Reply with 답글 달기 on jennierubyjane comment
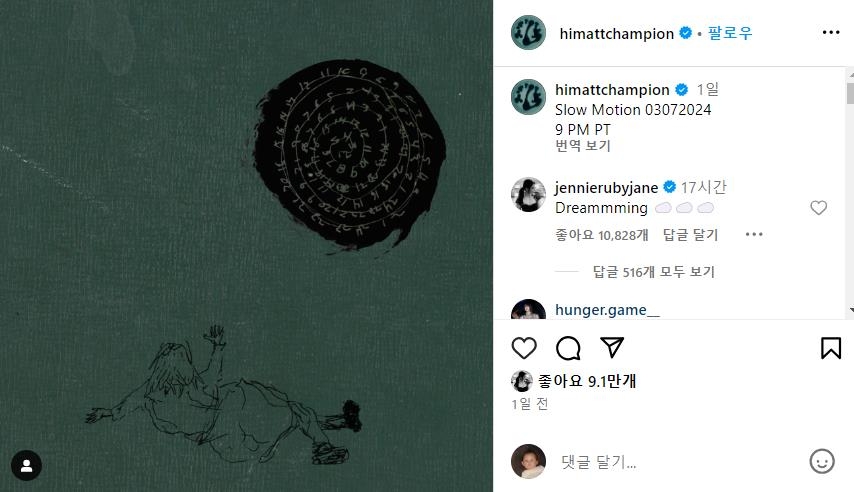 point(690,235)
